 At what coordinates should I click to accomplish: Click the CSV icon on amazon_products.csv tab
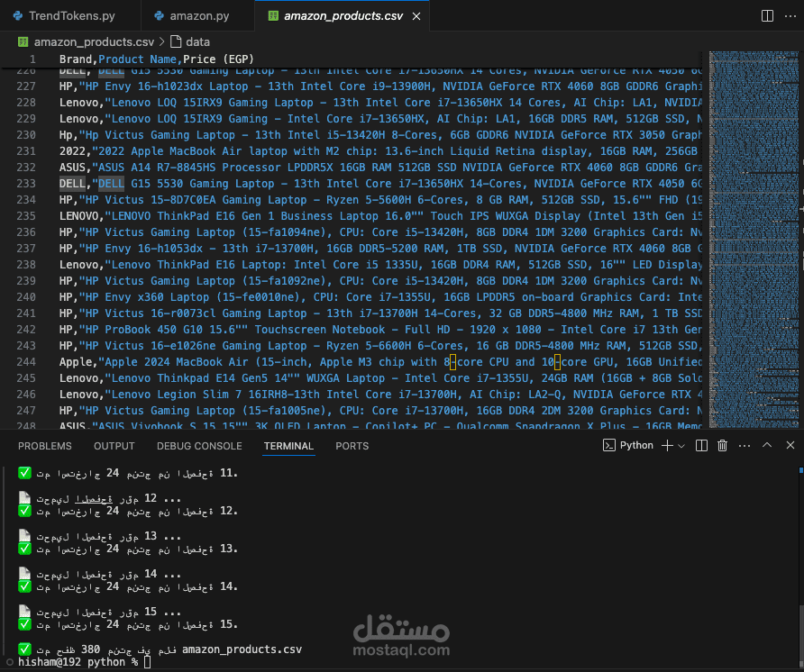point(273,16)
